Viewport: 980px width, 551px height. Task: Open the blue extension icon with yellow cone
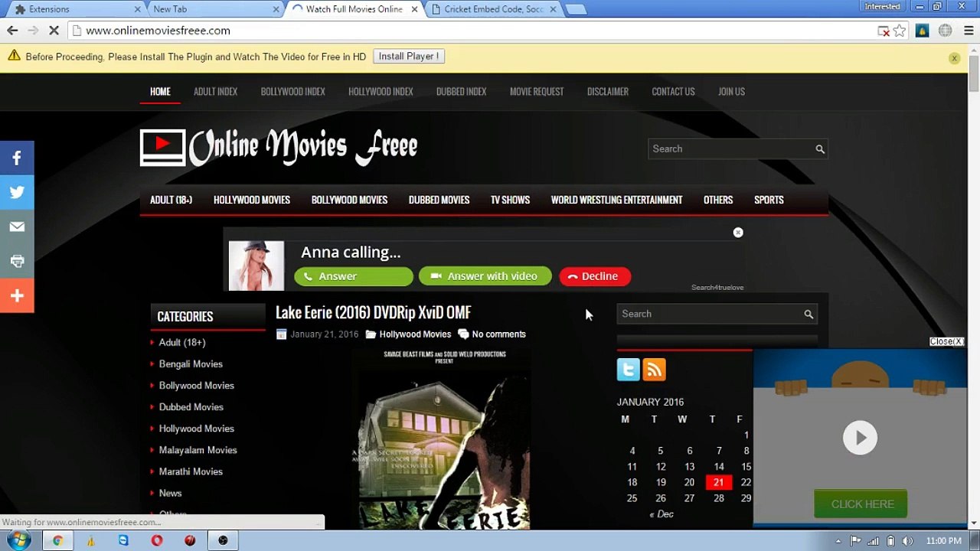click(923, 31)
